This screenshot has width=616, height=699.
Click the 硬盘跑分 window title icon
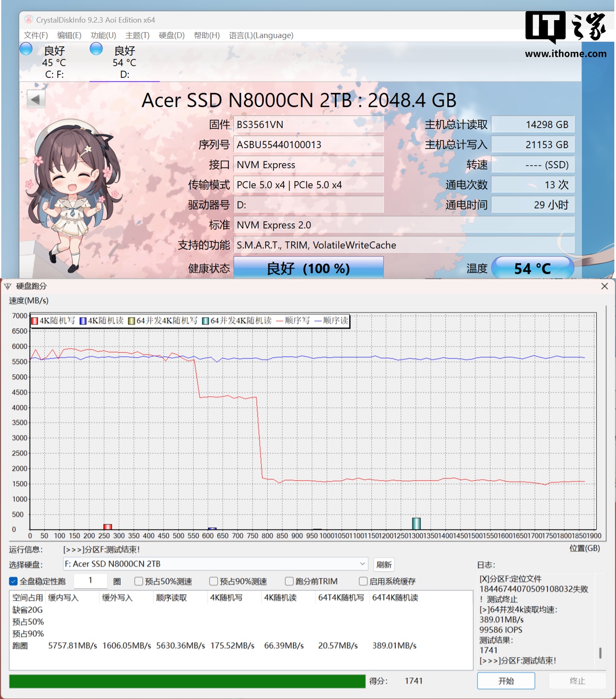pos(8,286)
